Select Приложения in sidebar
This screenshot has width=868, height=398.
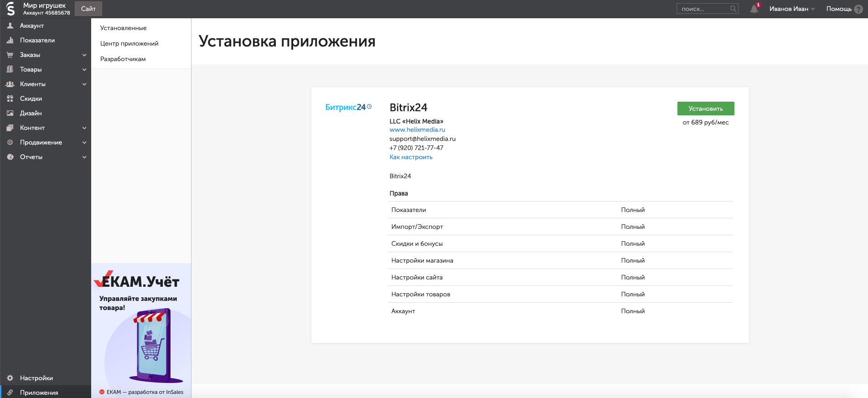[46, 393]
